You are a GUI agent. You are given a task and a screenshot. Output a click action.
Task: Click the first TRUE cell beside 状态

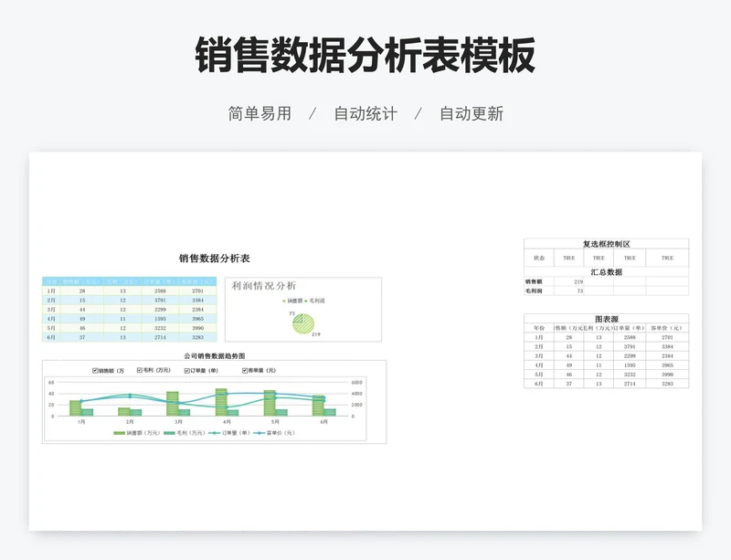pyautogui.click(x=568, y=258)
